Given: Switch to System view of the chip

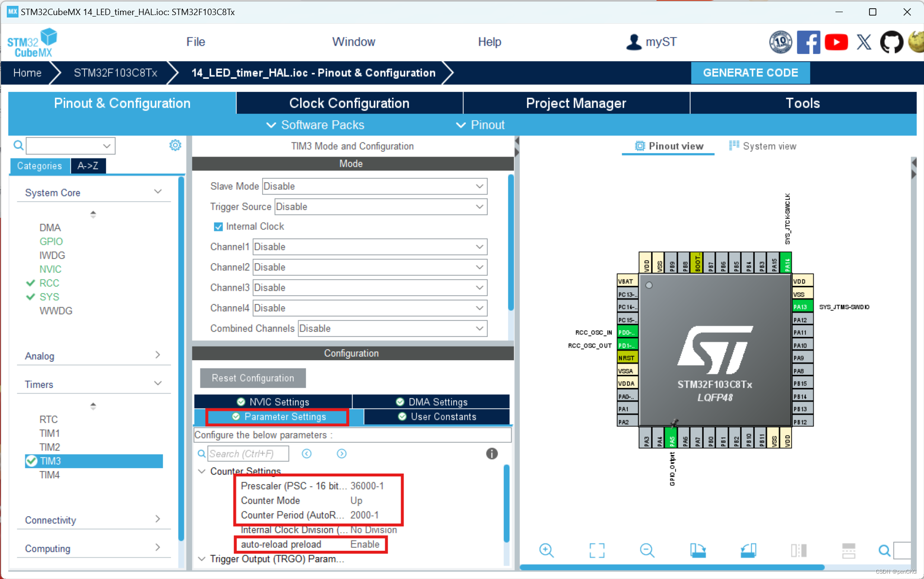Looking at the screenshot, I should click(762, 146).
